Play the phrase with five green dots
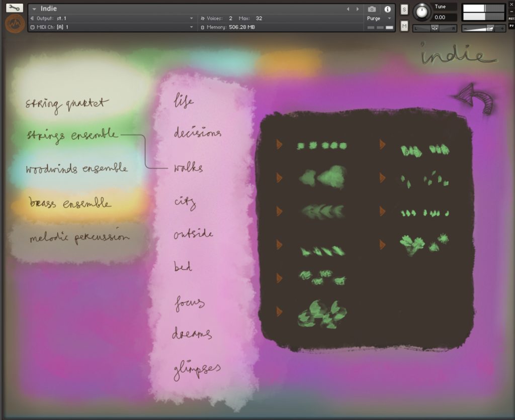This screenshot has height=420, width=515. [x=280, y=144]
